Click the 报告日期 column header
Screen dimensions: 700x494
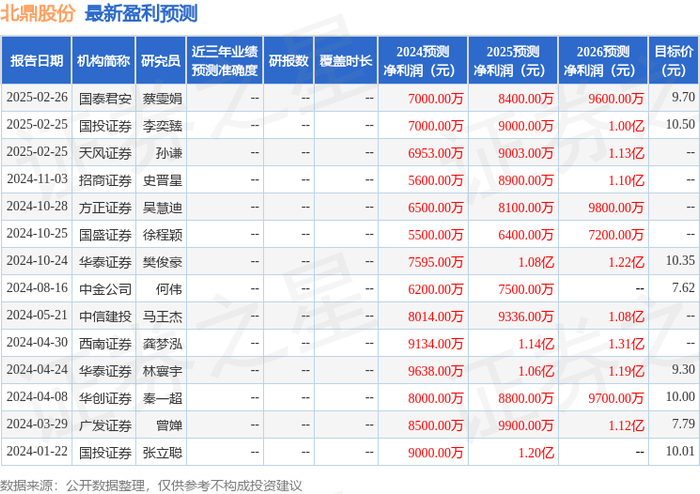pyautogui.click(x=36, y=61)
